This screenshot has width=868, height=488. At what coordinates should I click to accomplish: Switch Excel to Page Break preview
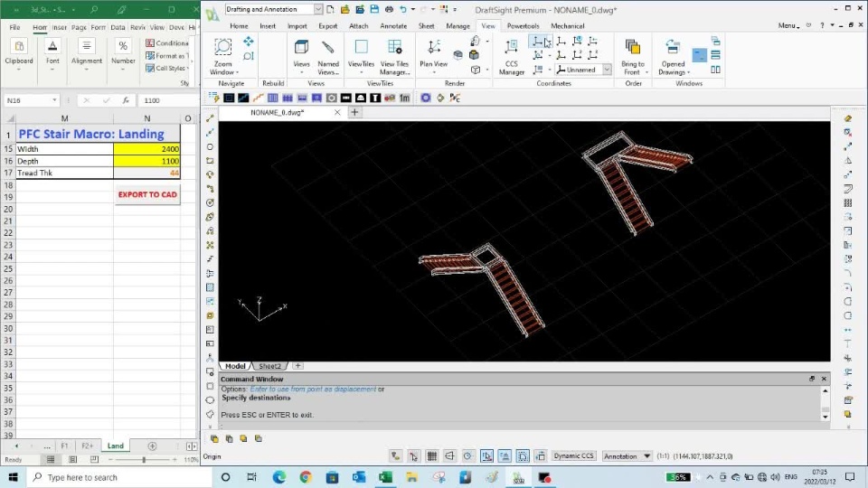(94, 459)
